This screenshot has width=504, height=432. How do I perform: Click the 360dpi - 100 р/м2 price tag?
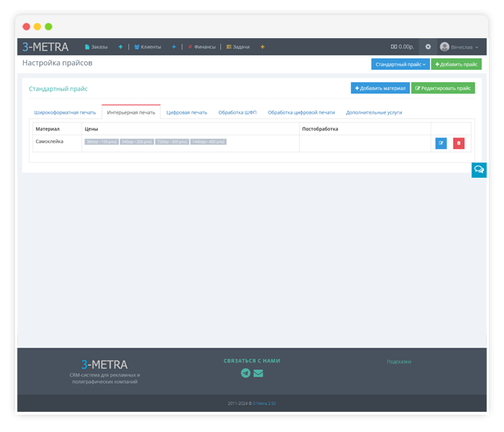point(102,142)
